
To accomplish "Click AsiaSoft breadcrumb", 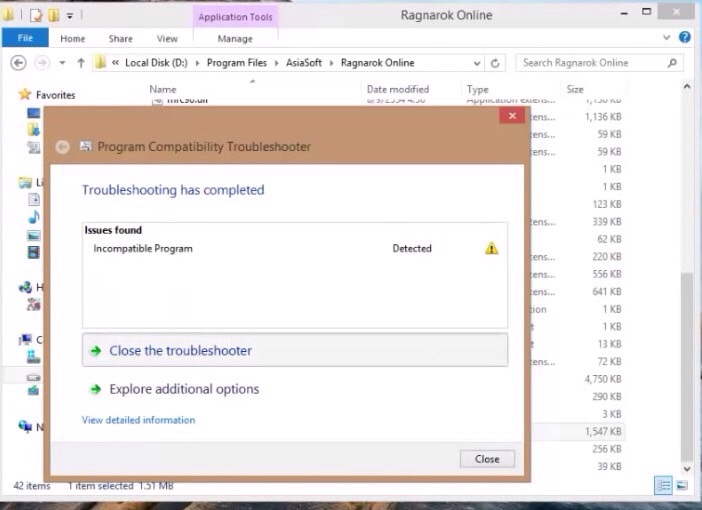I will [304, 63].
